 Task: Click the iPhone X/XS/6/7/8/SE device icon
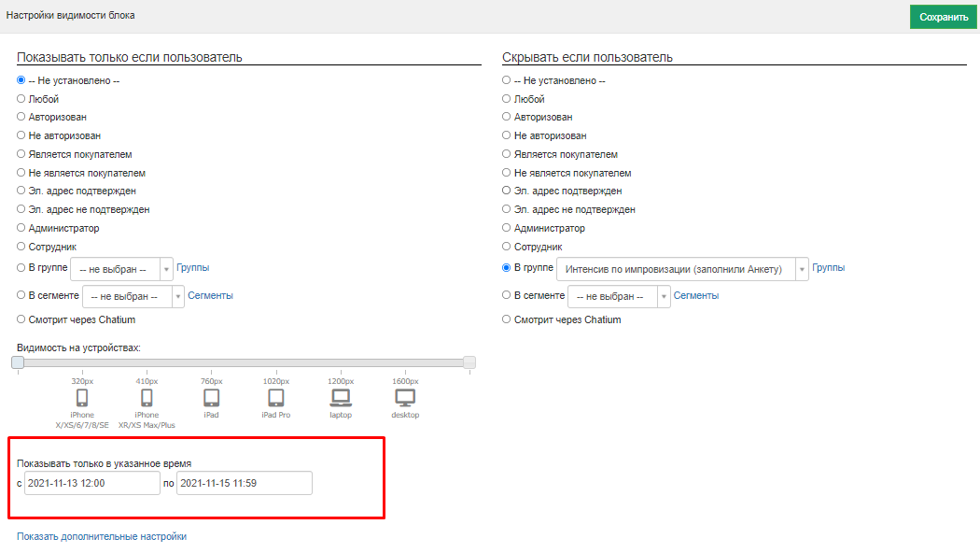click(x=82, y=398)
